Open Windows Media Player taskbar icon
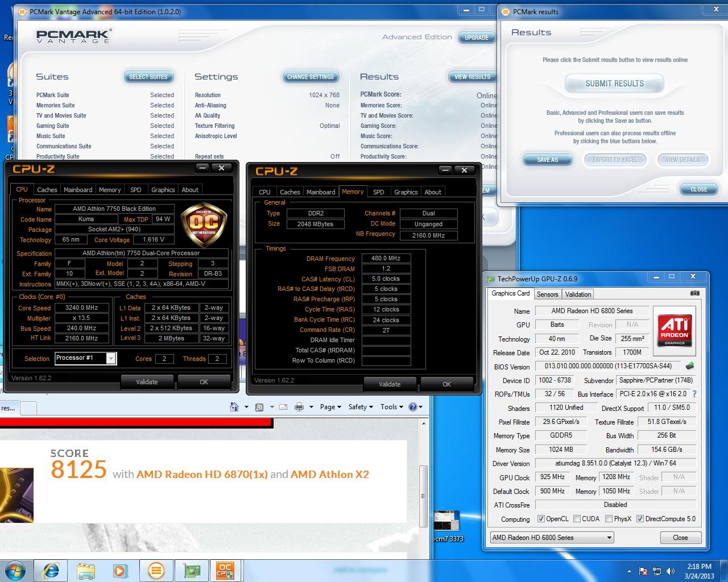728x582 pixels. [x=121, y=570]
